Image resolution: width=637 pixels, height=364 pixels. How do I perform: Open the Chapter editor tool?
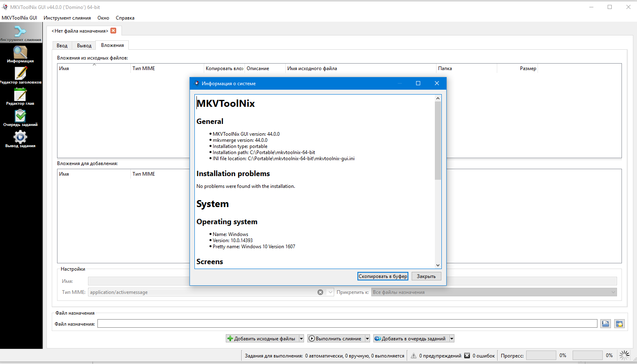(20, 96)
